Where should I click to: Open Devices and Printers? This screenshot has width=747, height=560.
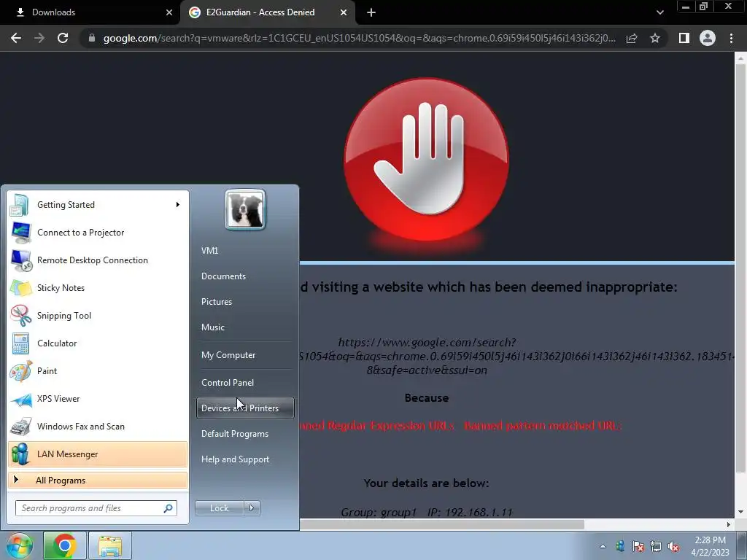(245, 408)
